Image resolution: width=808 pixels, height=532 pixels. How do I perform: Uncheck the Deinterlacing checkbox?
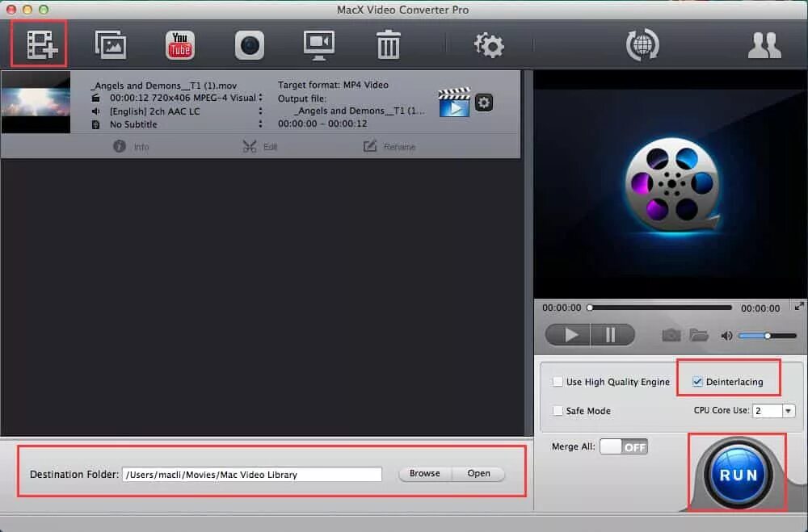coord(697,382)
